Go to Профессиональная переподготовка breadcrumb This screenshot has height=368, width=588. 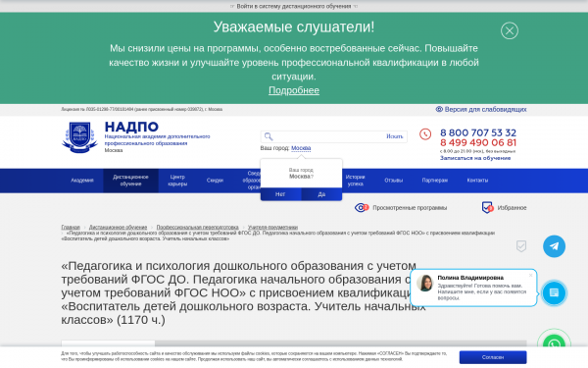point(197,228)
